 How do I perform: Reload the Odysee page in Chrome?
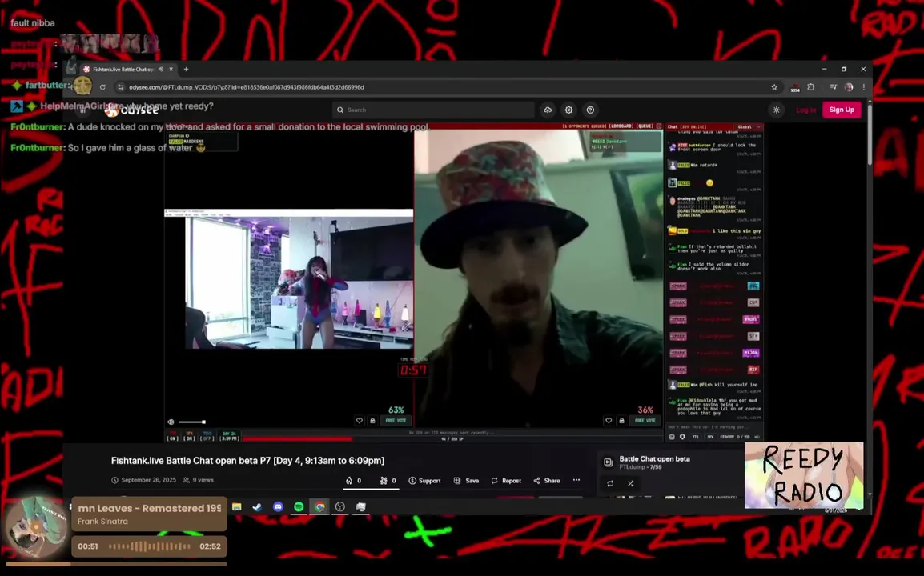[x=102, y=87]
